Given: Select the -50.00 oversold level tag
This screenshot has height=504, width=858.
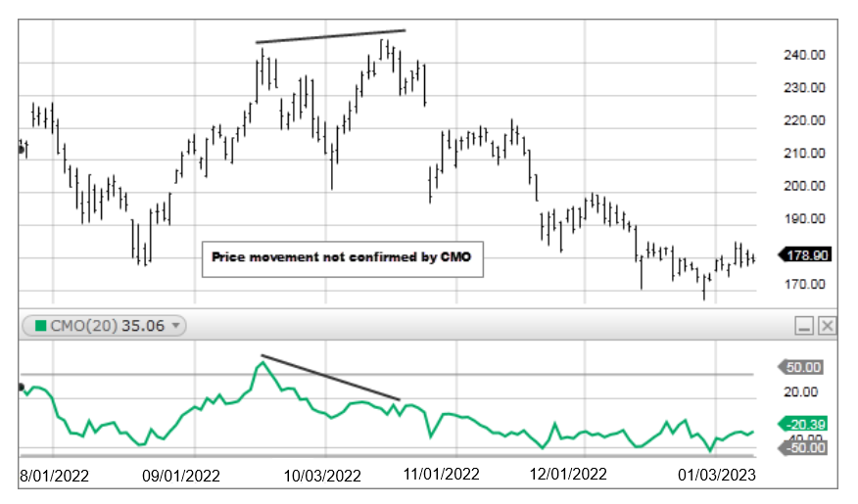Looking at the screenshot, I should [805, 447].
